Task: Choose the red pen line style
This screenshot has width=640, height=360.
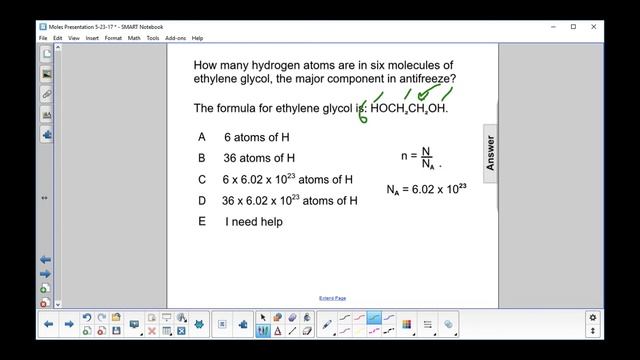Action: 359,317
